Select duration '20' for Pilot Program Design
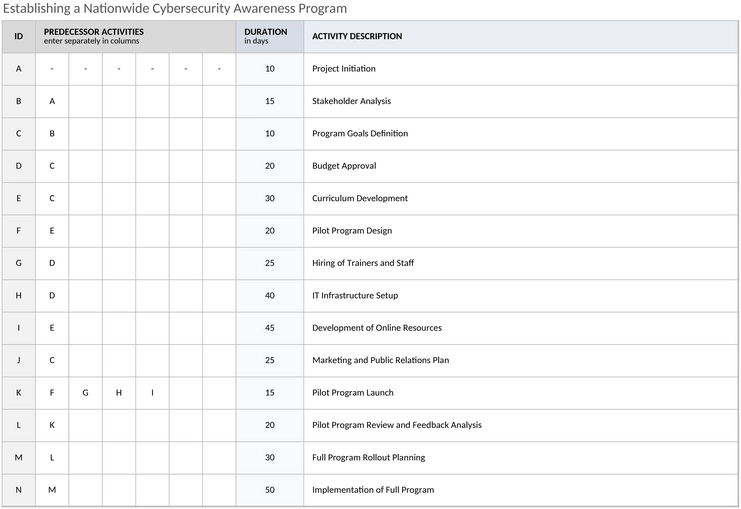This screenshot has width=741, height=509. pyautogui.click(x=270, y=231)
